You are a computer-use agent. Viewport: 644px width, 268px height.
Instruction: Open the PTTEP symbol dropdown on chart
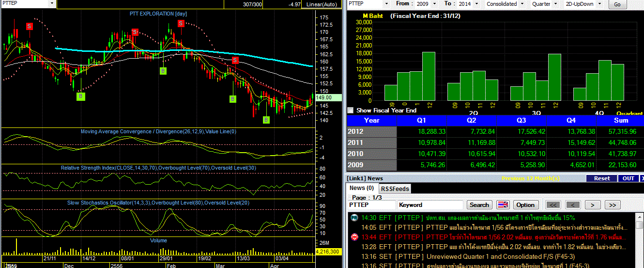[x=52, y=3]
